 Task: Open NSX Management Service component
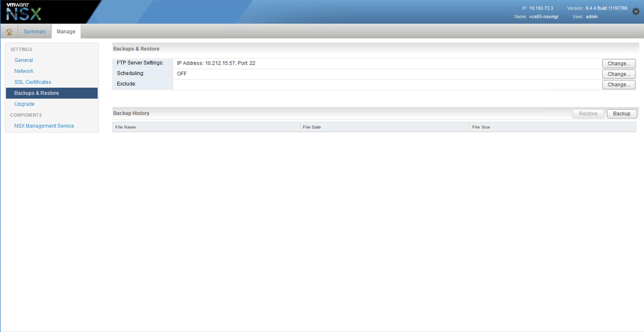coord(44,126)
